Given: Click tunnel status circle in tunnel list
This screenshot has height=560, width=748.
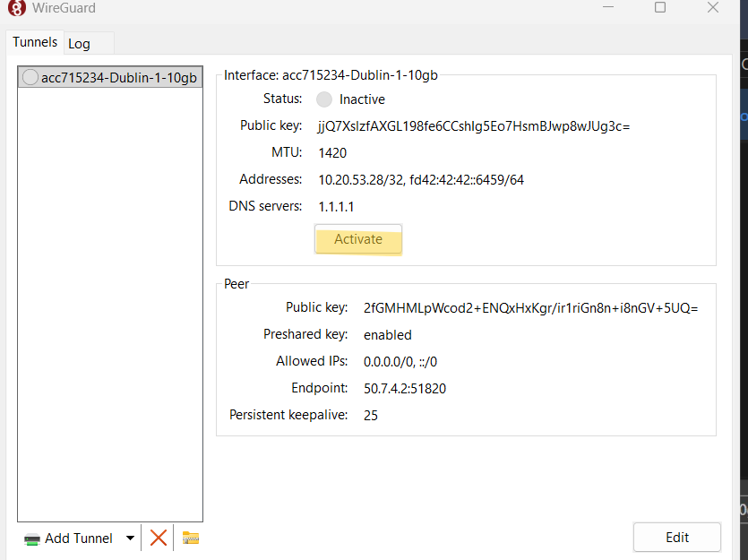Looking at the screenshot, I should [30, 77].
